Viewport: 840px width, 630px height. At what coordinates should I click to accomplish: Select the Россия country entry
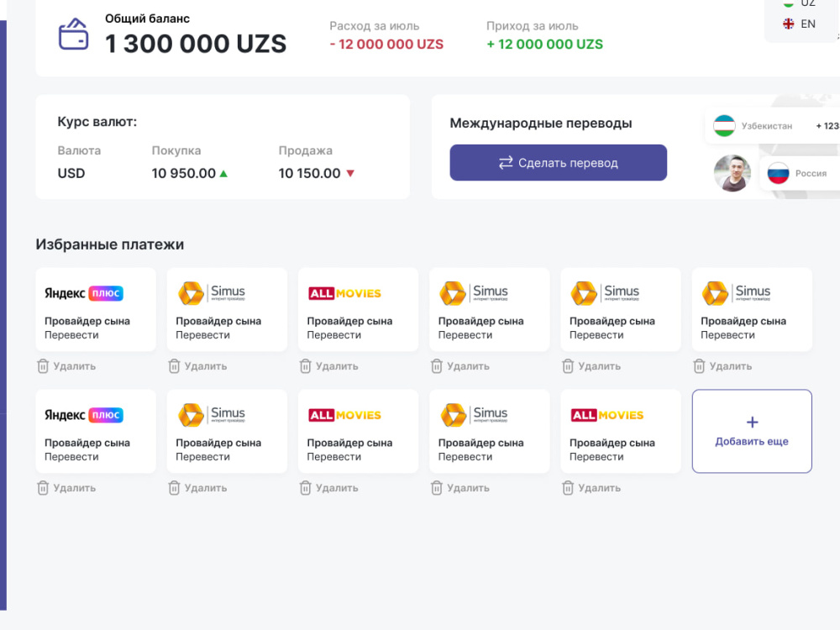(800, 173)
